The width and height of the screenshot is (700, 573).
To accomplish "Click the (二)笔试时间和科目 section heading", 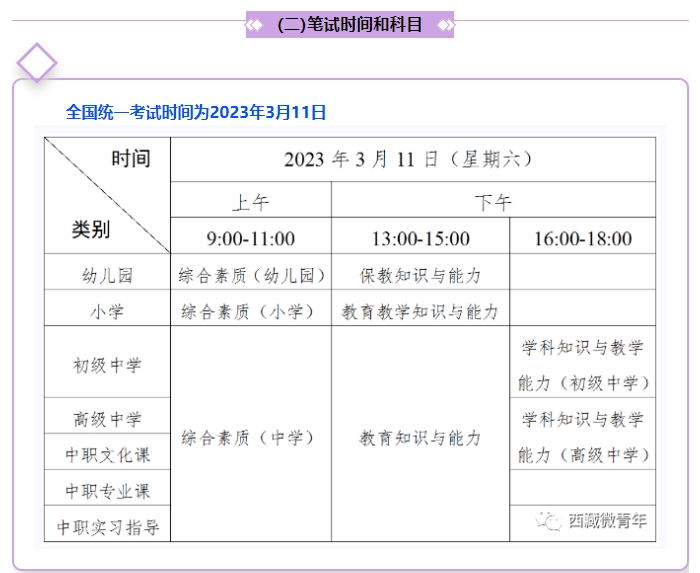I will coord(350,25).
